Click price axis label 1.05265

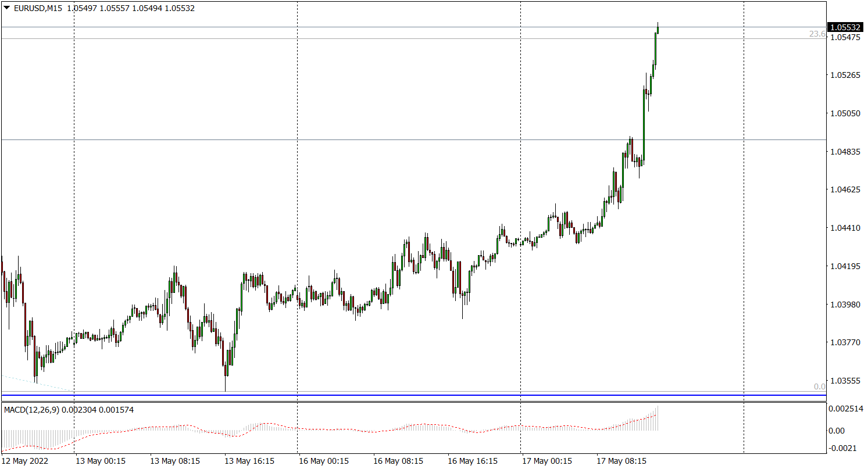(845, 75)
